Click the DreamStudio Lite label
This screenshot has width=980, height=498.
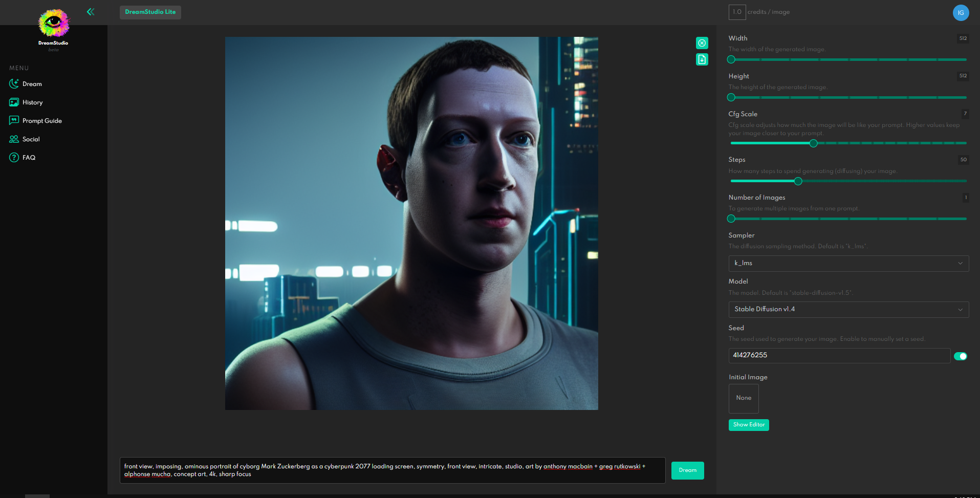click(150, 12)
